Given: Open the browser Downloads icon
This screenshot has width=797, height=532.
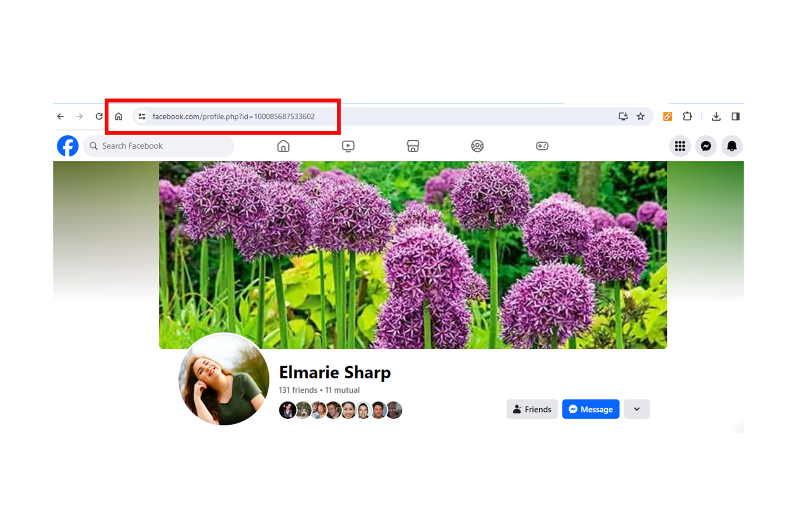Looking at the screenshot, I should [716, 116].
